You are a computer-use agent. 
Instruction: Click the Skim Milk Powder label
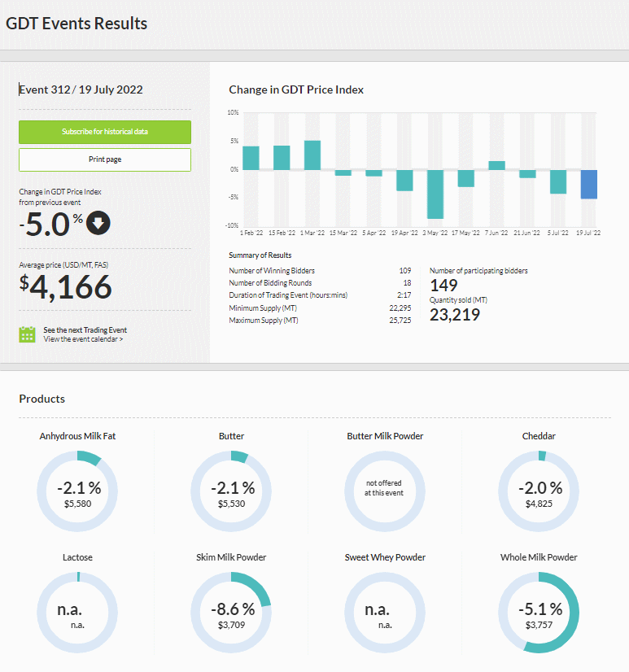[x=231, y=557]
